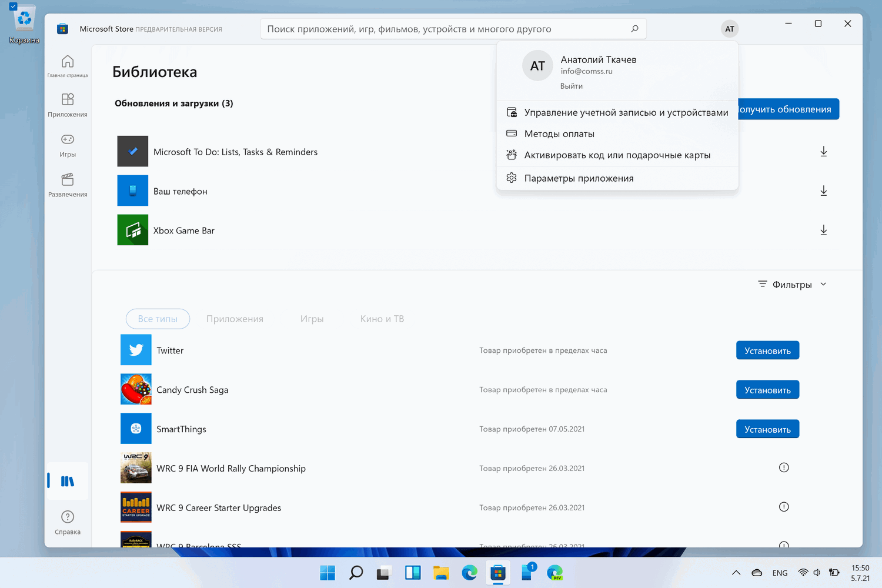Viewport: 882px width, 588px height.
Task: Click the Microsoft Store logo in the title bar
Action: click(62, 29)
